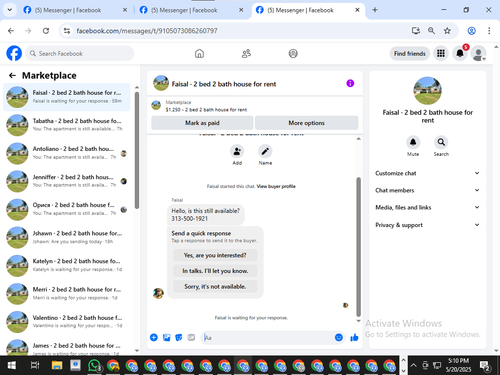
Task: View site information icon in address bar
Action: 67,31
